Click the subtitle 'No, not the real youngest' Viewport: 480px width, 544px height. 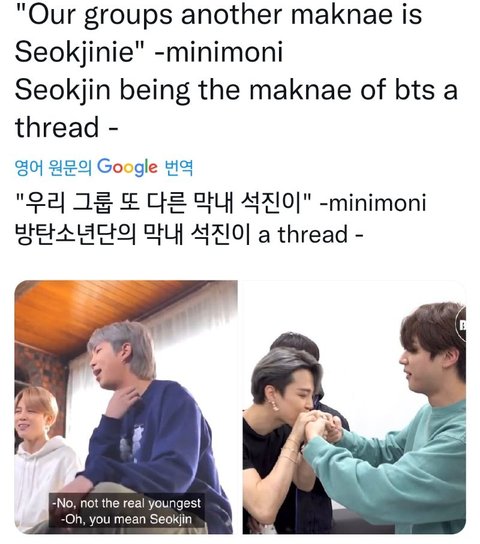pyautogui.click(x=127, y=503)
